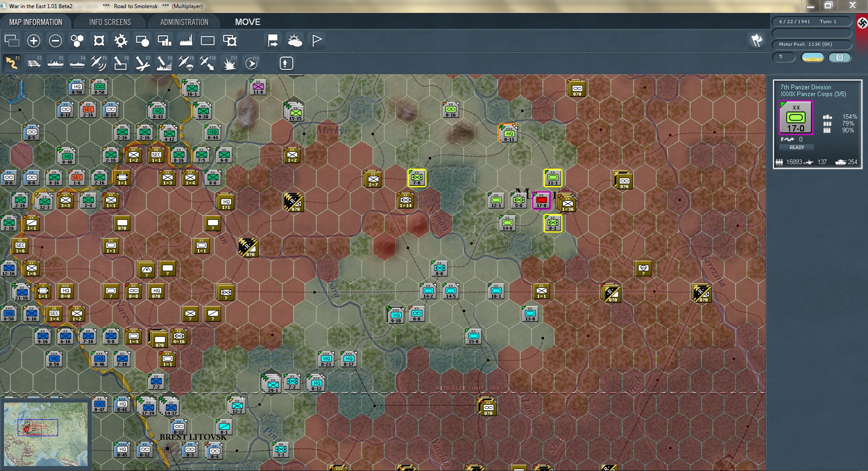Select magenta-outlined 17-0 unit on map
Screen dimensions: 868x471
[x=541, y=200]
